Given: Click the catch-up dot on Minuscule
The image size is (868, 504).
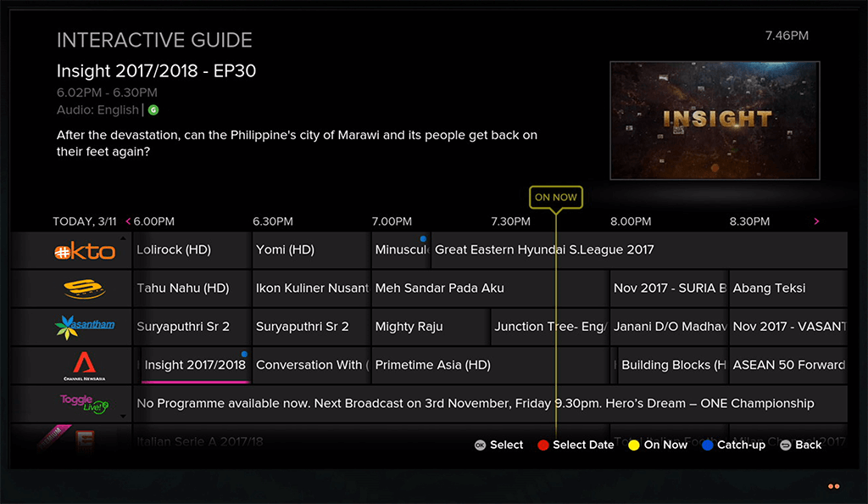Looking at the screenshot, I should [423, 238].
